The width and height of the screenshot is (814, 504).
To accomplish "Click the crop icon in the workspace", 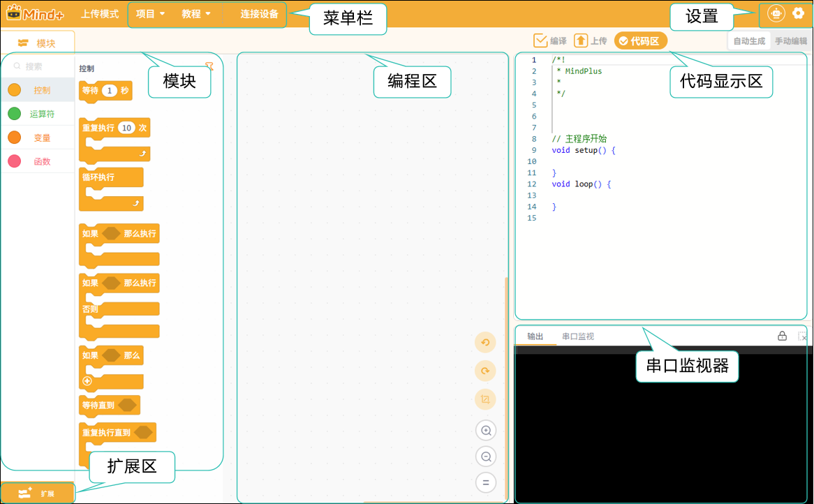I will (485, 399).
